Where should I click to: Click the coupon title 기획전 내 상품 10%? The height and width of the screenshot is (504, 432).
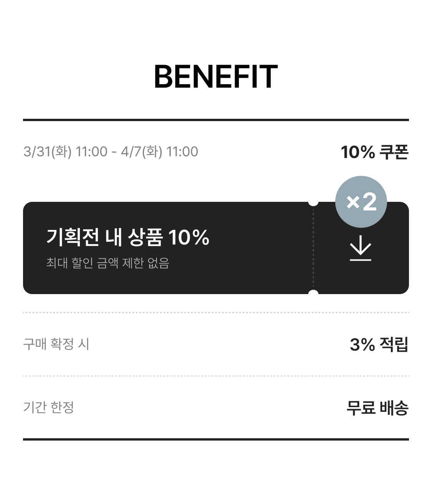pyautogui.click(x=127, y=237)
